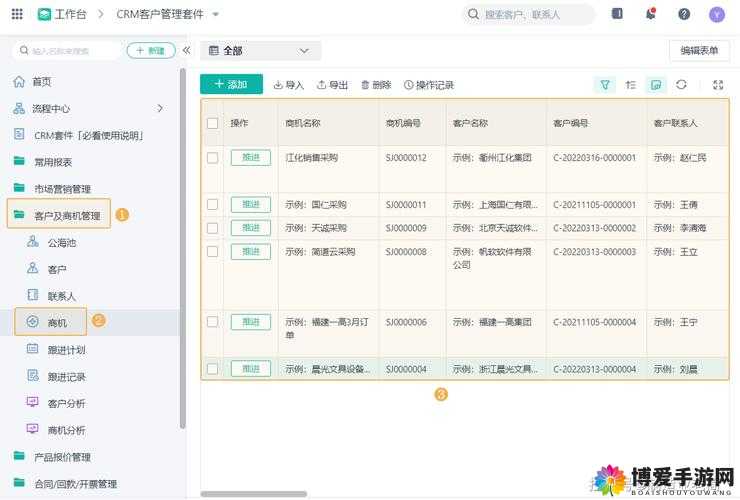Check the row SJ0000011 checkbox
Viewport: 740px width, 500px height.
click(x=212, y=204)
